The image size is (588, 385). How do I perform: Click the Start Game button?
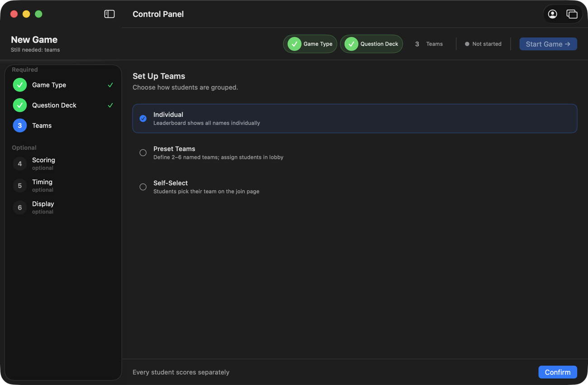tap(548, 44)
